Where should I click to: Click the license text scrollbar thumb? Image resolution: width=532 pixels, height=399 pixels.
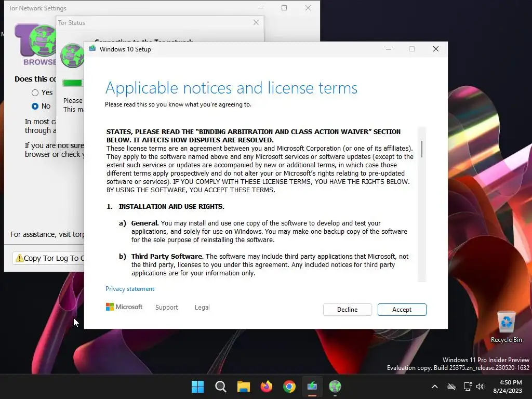(x=422, y=149)
